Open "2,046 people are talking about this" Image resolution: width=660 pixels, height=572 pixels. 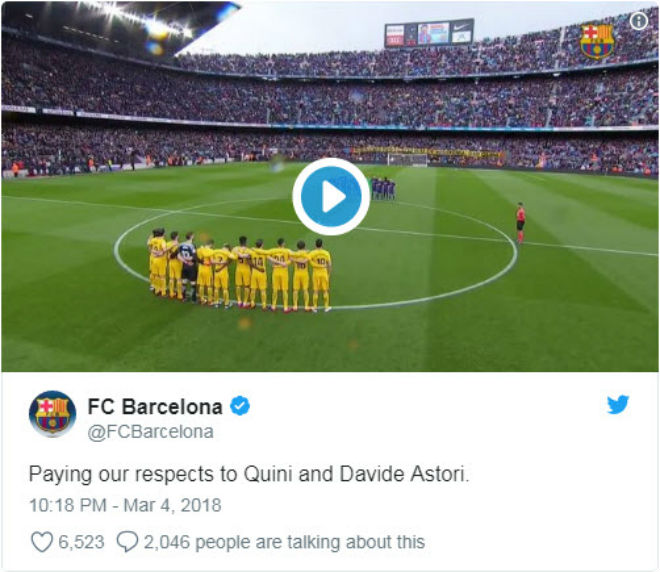(284, 542)
